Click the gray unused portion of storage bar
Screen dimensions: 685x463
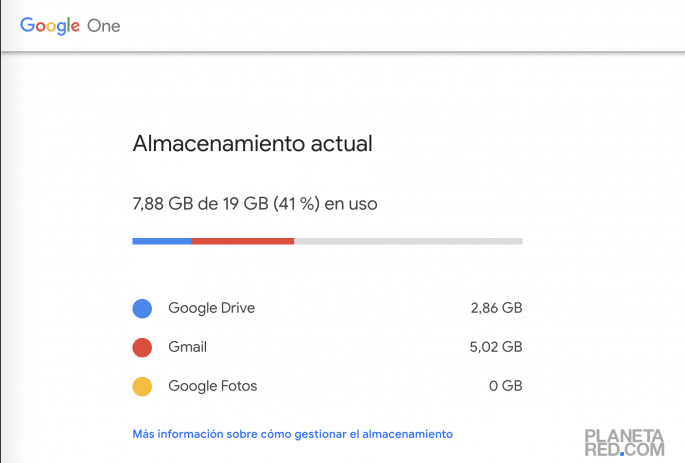click(408, 241)
